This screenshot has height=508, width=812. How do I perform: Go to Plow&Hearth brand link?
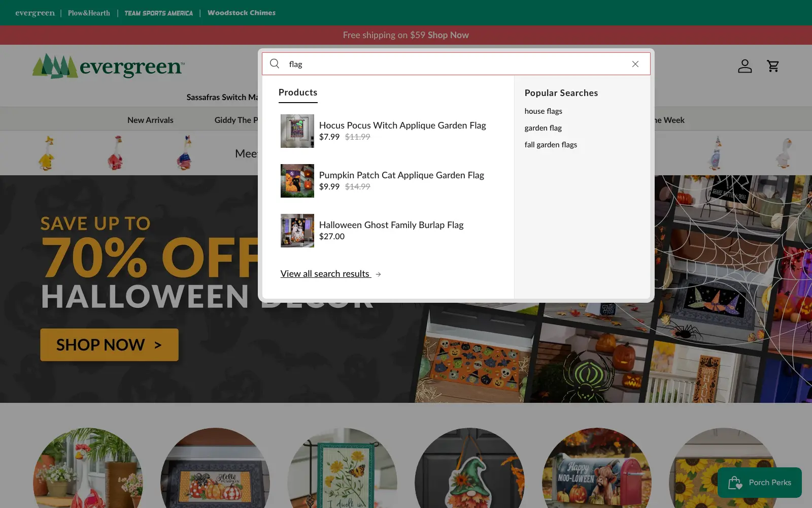89,13
